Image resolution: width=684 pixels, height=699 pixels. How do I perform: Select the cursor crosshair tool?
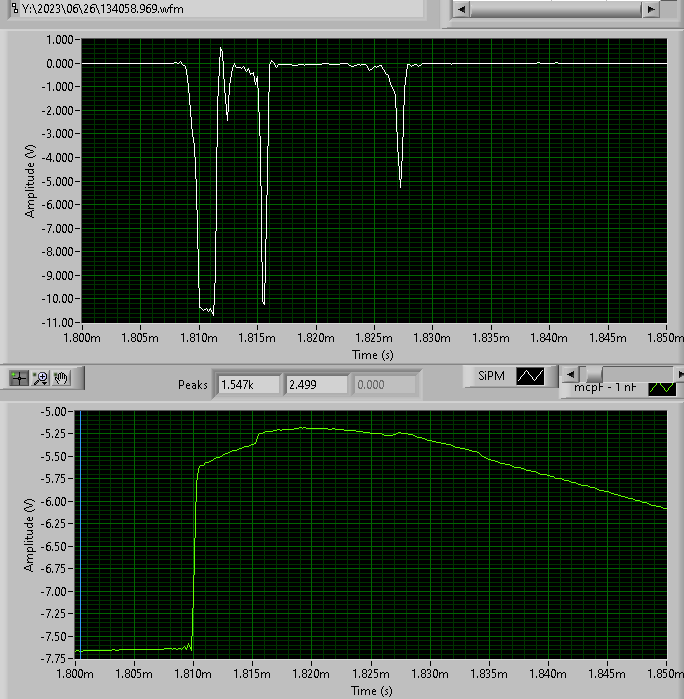(19, 378)
